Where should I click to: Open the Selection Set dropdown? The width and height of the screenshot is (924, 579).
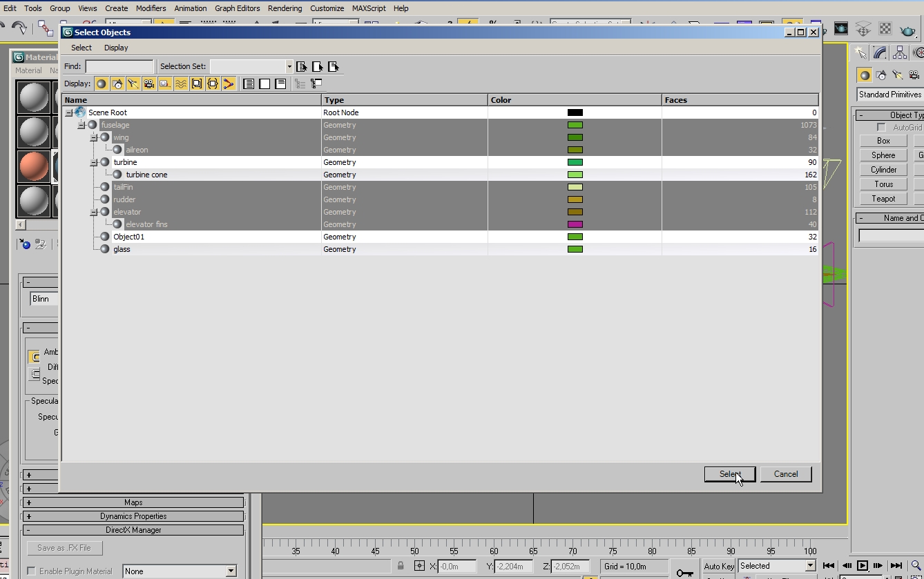289,66
